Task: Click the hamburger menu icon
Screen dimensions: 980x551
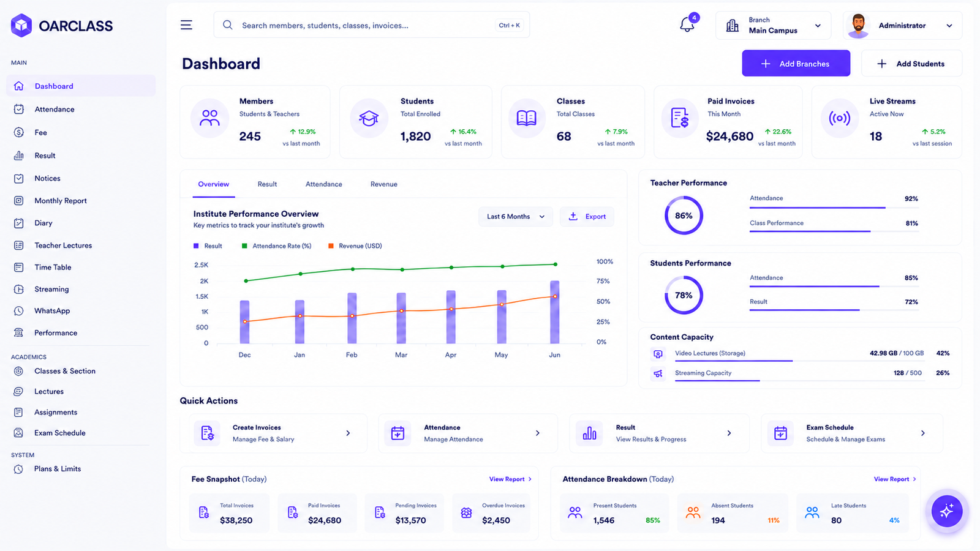Action: tap(186, 25)
